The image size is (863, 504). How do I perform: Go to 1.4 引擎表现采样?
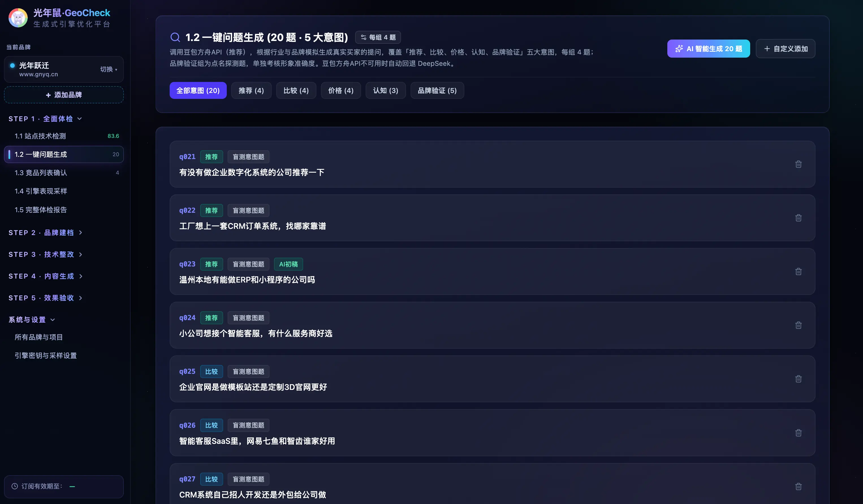coord(64,191)
